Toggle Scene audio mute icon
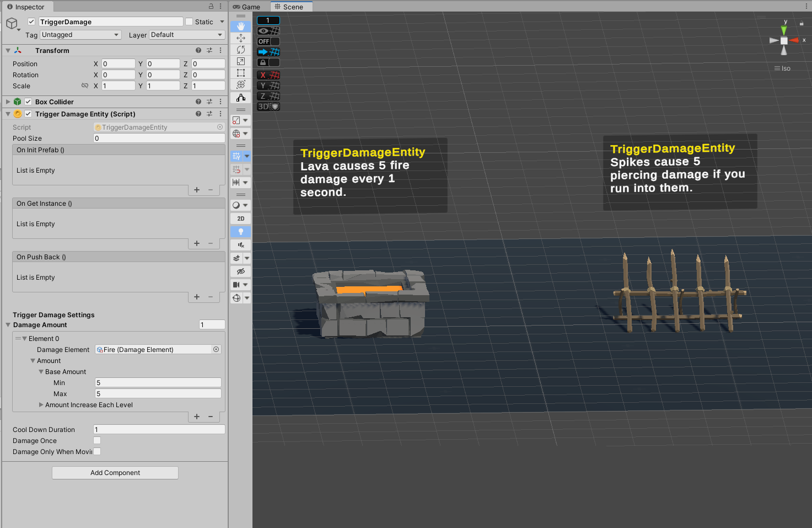This screenshot has height=528, width=812. click(x=241, y=245)
